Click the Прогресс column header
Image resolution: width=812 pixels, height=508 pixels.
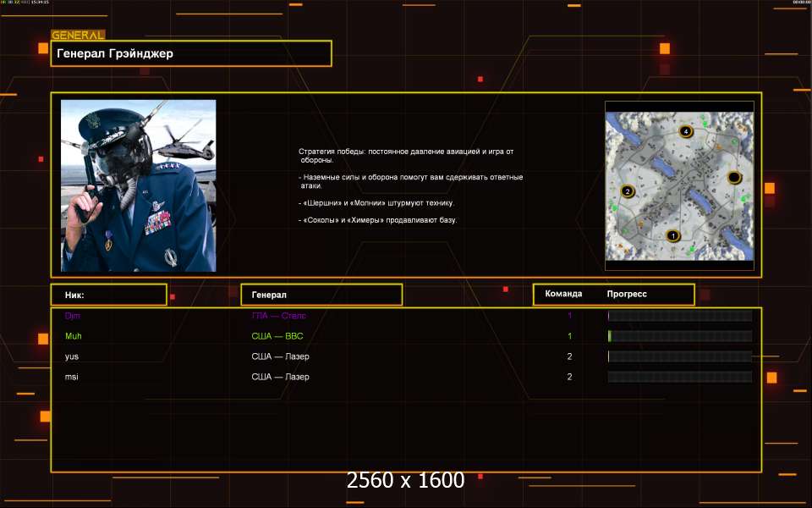[627, 294]
